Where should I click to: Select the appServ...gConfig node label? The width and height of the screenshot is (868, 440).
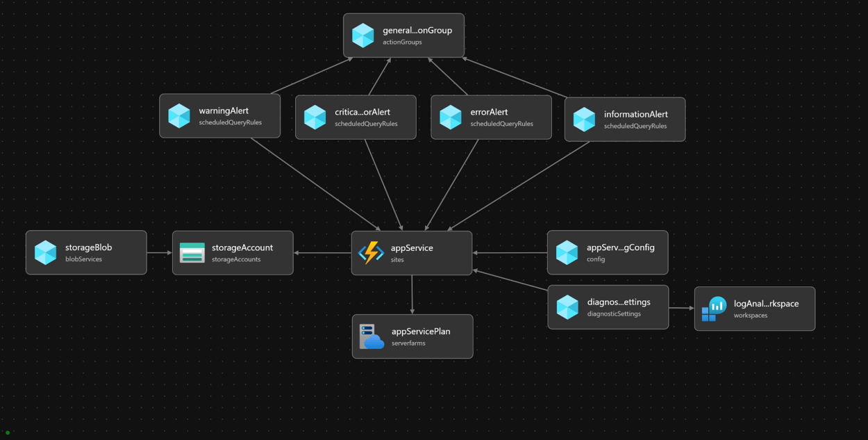click(x=620, y=247)
